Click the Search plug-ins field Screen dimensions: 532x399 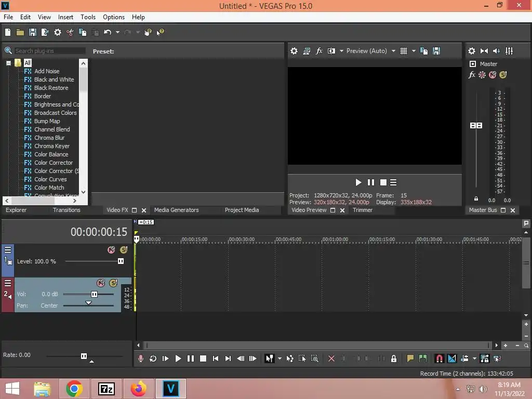pos(49,51)
